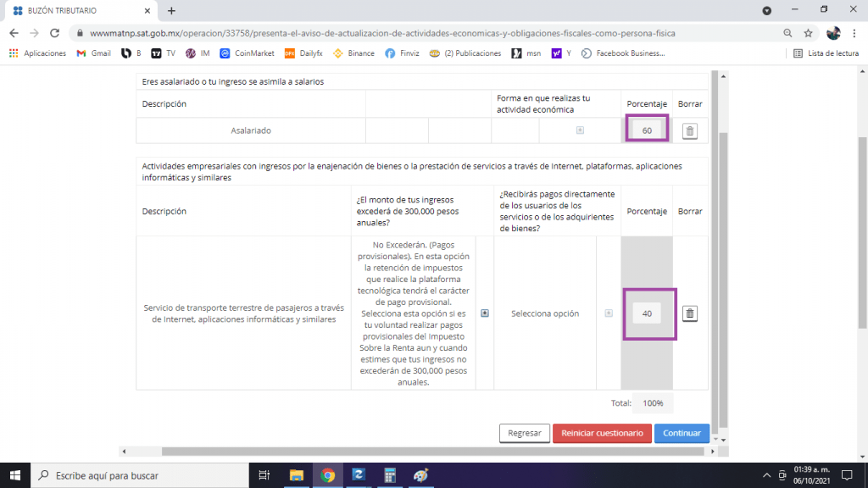Open the (2) Publicaciones bookmark

(465, 53)
